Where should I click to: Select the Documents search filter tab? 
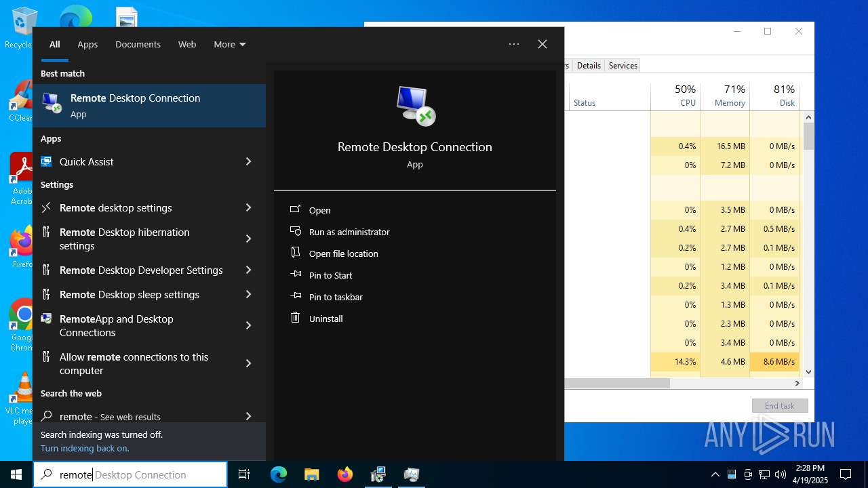pos(138,44)
